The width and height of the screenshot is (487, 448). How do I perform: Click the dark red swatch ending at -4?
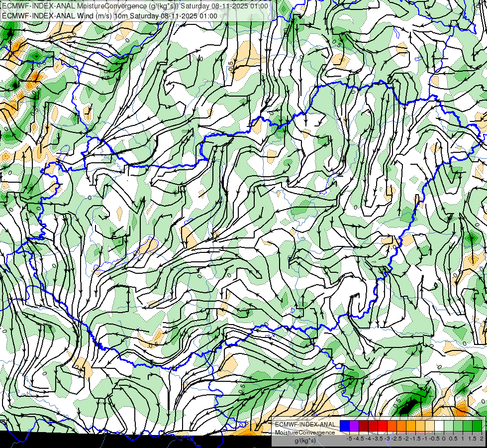[364, 426]
